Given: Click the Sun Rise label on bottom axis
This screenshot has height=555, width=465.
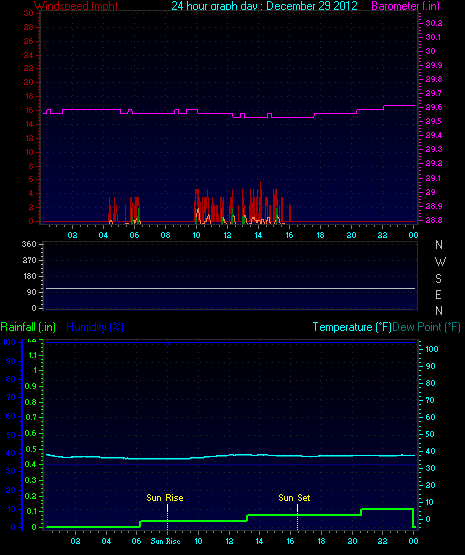Looking at the screenshot, I should pos(165,541).
